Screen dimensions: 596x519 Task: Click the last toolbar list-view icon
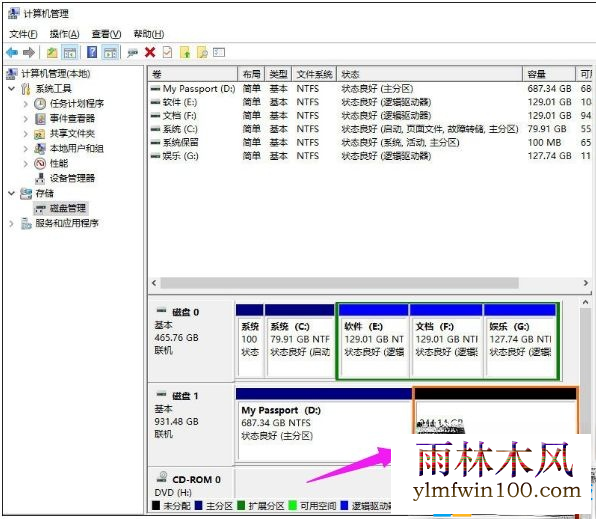tap(219, 52)
